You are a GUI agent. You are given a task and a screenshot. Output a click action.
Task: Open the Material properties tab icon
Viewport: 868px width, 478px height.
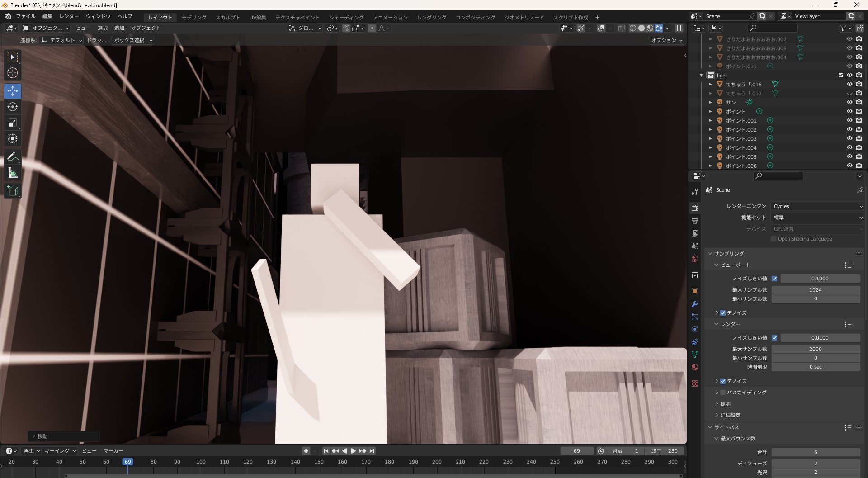click(695, 367)
